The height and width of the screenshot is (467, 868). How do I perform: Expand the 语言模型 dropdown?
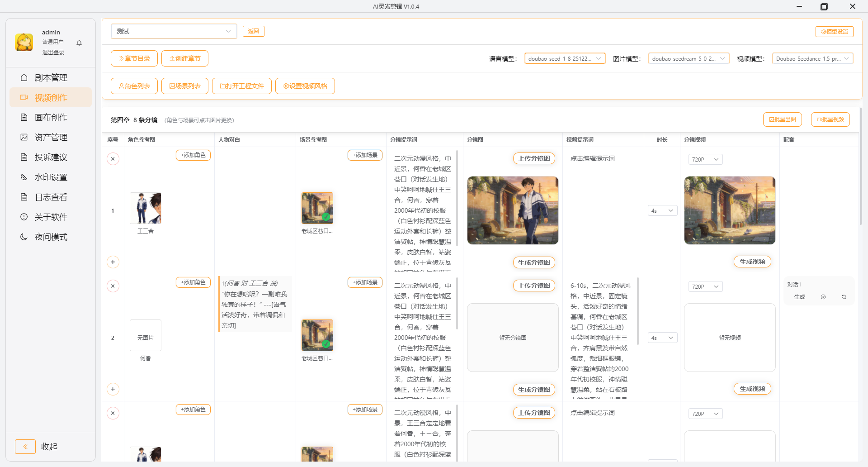point(565,58)
